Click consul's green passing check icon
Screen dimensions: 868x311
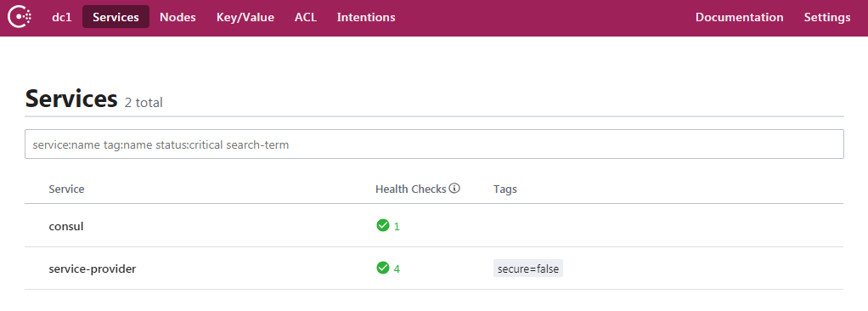(x=382, y=225)
